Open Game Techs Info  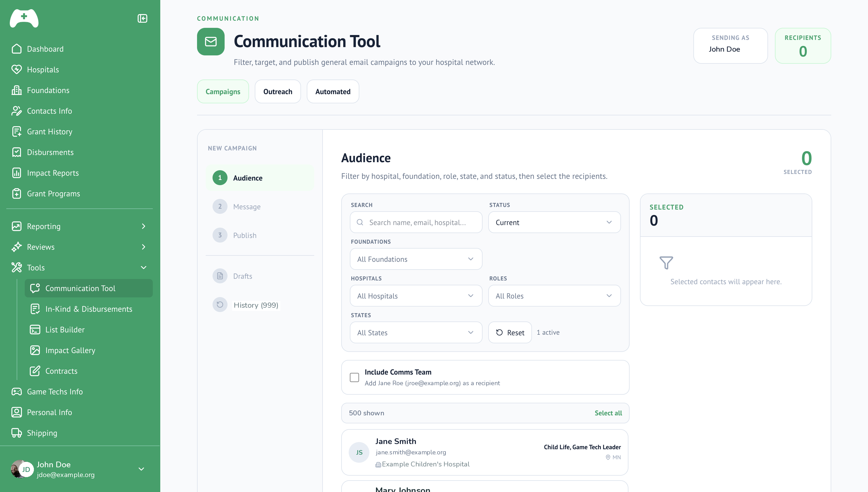tap(80, 391)
